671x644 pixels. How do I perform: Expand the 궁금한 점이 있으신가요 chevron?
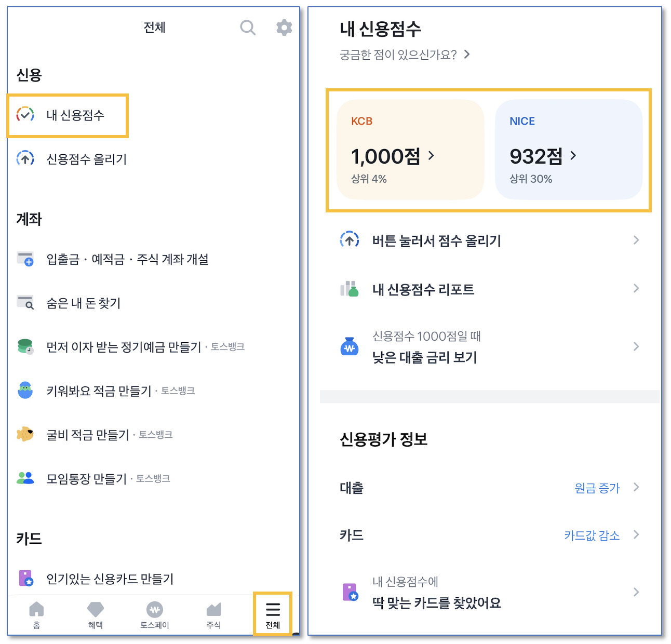[x=466, y=54]
